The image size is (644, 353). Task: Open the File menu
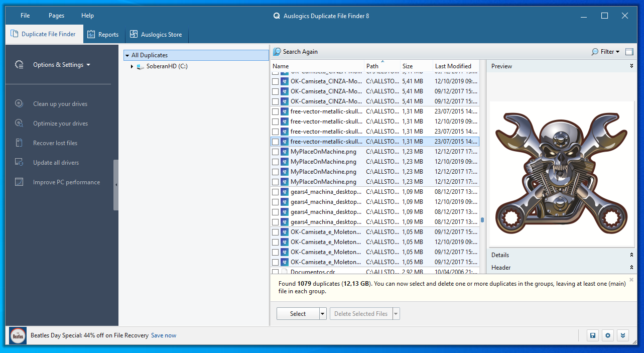click(25, 16)
